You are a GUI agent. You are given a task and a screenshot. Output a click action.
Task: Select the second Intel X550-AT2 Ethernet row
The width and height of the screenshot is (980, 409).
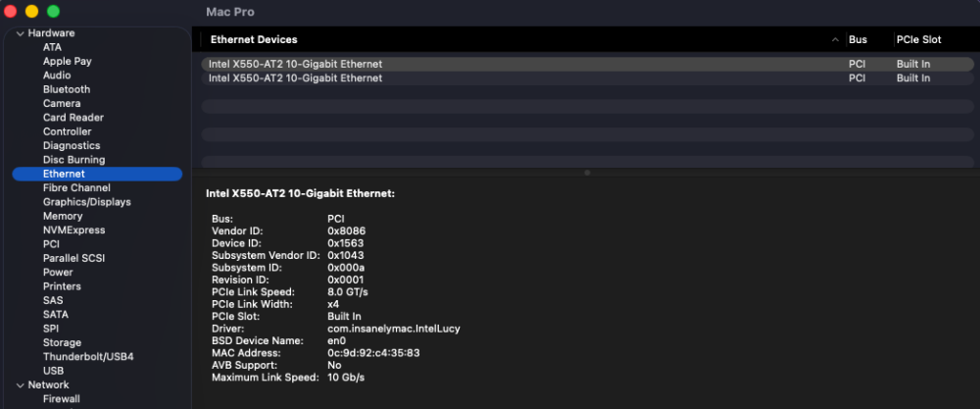tap(587, 78)
